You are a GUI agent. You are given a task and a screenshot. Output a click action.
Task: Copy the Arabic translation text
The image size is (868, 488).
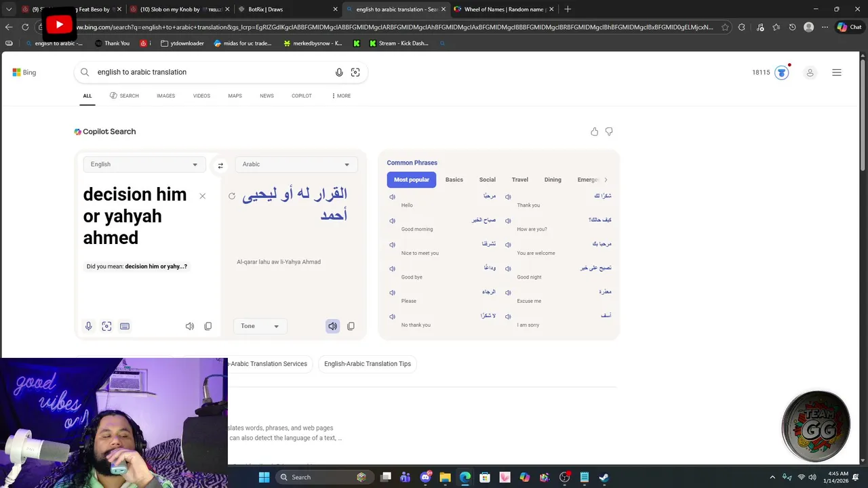[x=351, y=326]
